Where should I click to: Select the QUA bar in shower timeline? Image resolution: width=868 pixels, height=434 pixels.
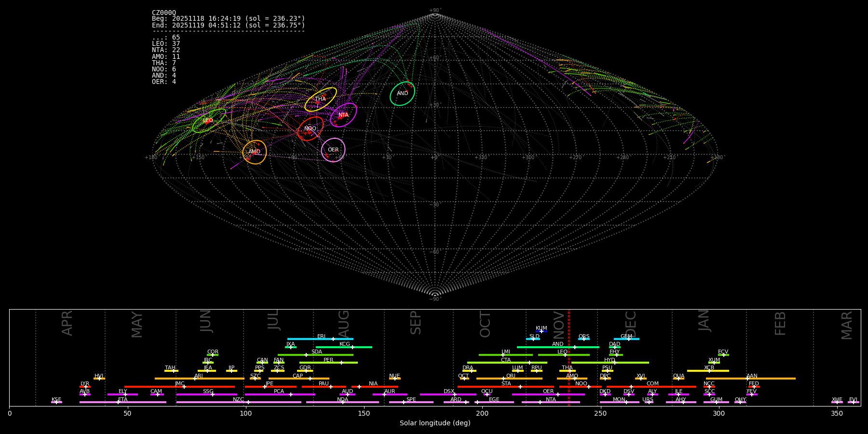(x=678, y=379)
